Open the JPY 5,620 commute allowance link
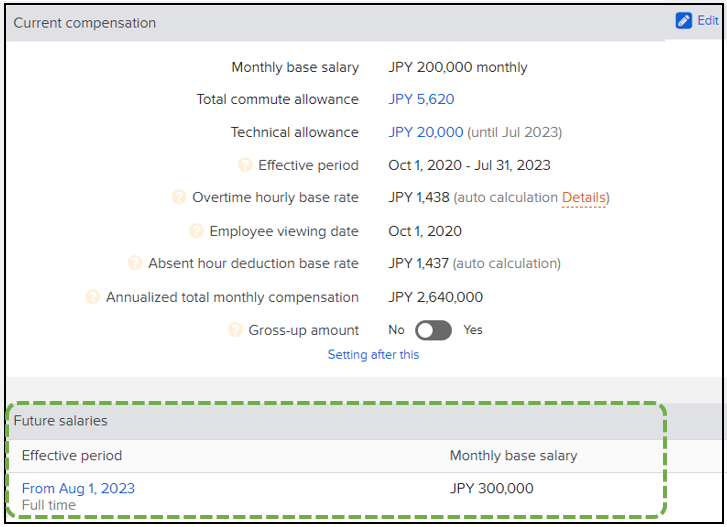727x527 pixels. click(423, 99)
